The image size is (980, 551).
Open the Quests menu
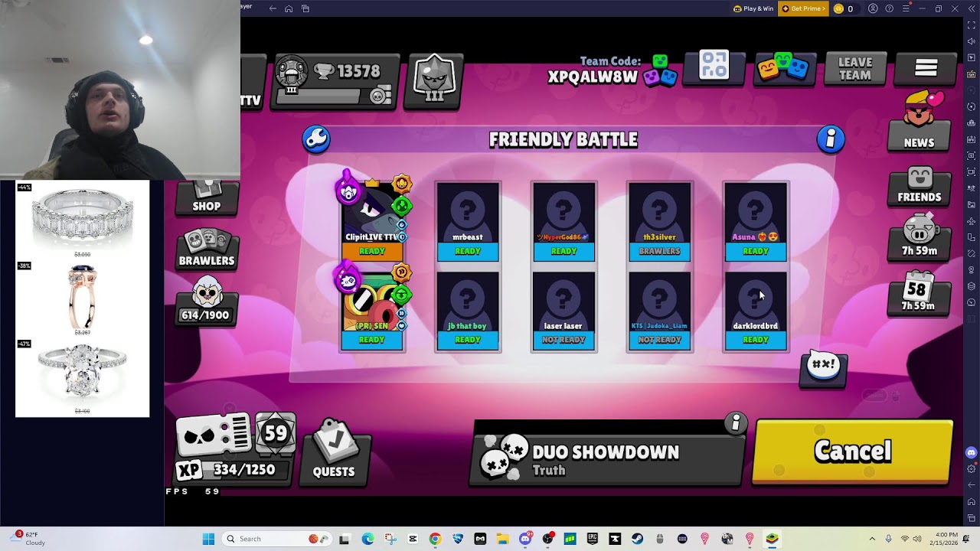coord(334,452)
